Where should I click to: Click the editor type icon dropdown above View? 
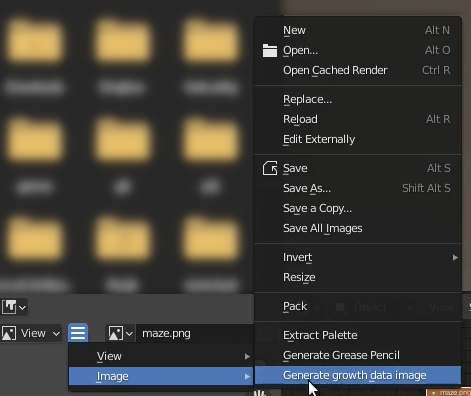tap(14, 307)
